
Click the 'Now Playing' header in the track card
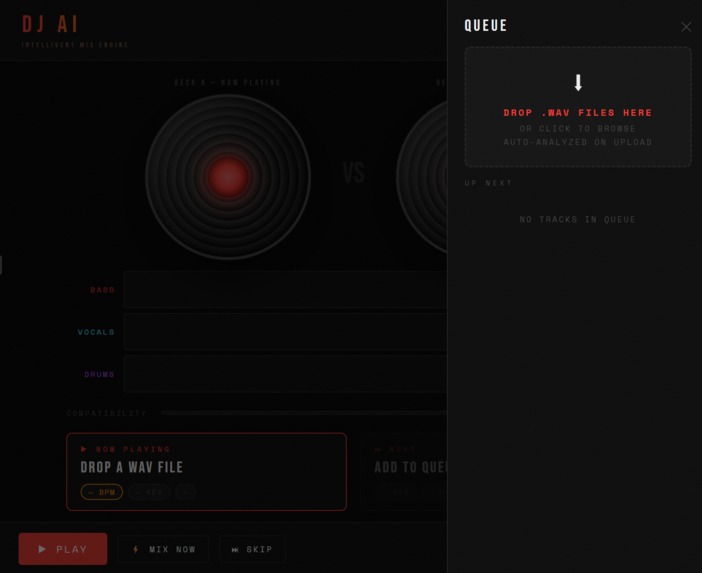tap(133, 449)
